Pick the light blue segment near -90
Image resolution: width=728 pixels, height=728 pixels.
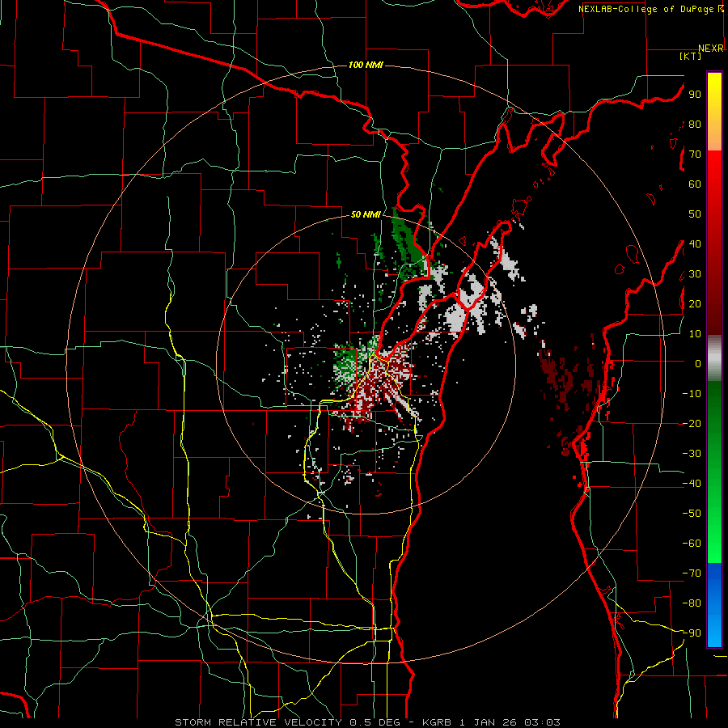pos(714,632)
